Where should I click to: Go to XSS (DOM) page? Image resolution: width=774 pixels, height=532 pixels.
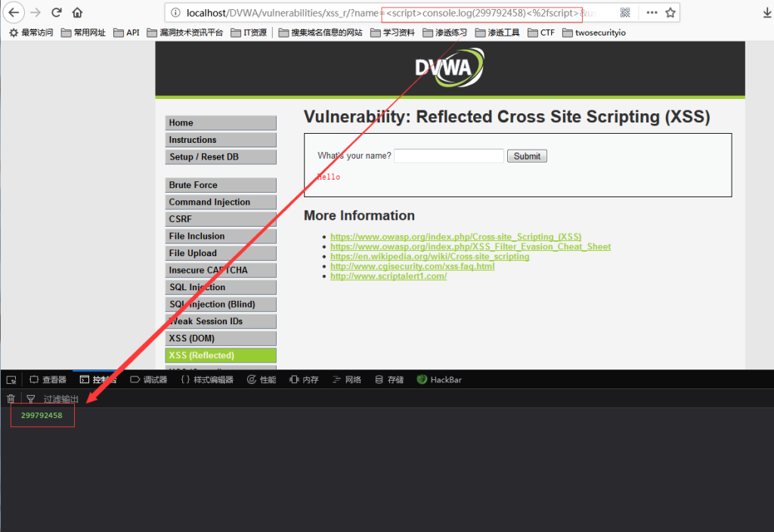[x=221, y=338]
